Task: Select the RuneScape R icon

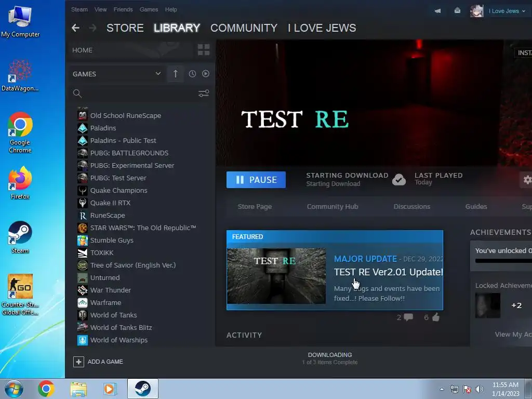Action: [83, 216]
